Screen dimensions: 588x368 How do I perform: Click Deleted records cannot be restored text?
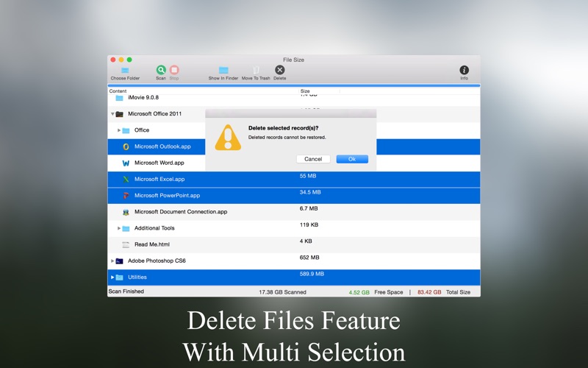(287, 138)
